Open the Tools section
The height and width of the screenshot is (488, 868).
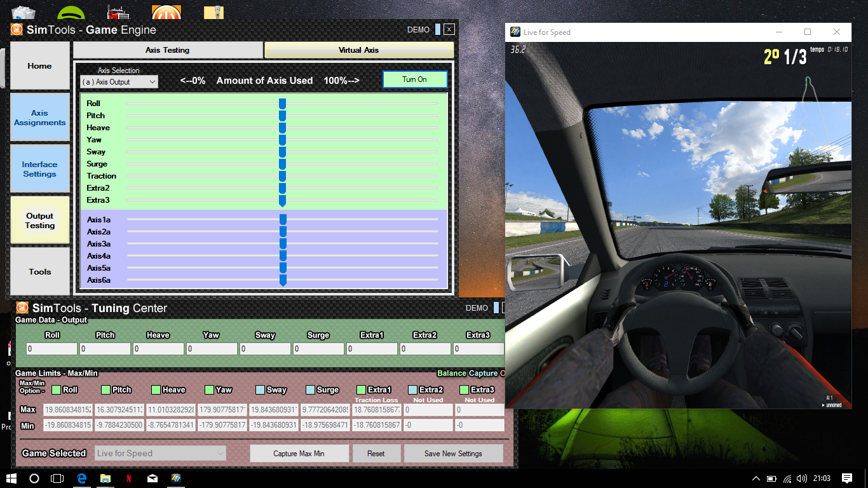[x=40, y=271]
